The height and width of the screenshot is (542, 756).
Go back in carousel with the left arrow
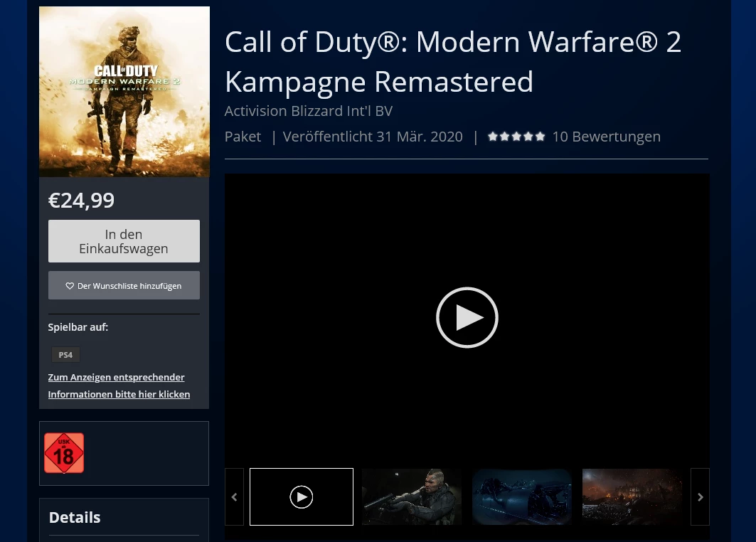(234, 496)
